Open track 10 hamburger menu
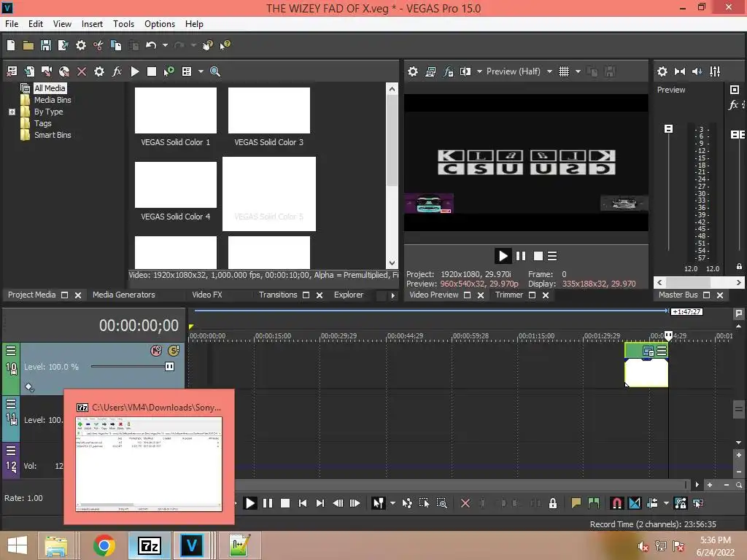This screenshot has height=560, width=747. [11, 351]
